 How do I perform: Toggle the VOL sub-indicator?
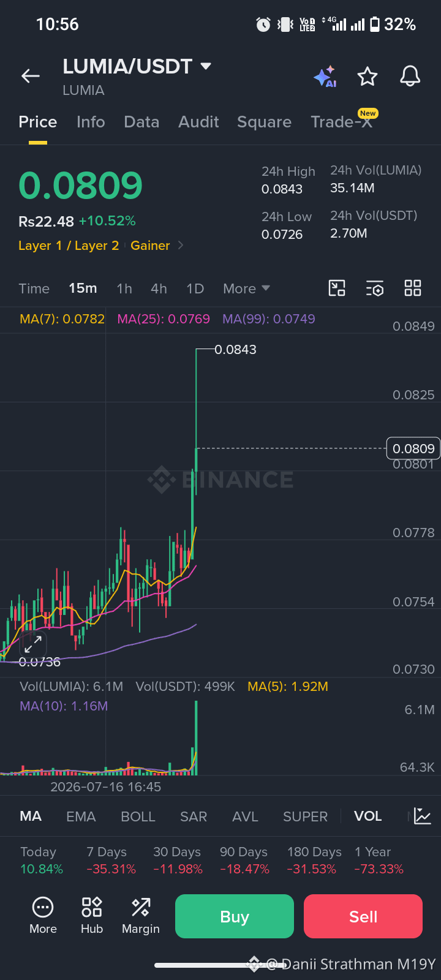coord(367,816)
